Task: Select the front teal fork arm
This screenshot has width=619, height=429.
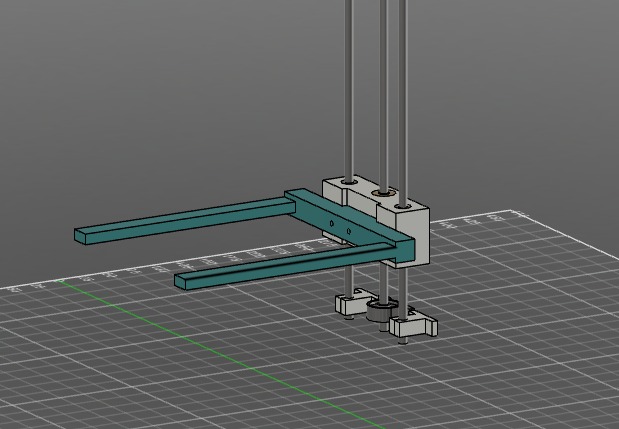Action: pos(284,267)
